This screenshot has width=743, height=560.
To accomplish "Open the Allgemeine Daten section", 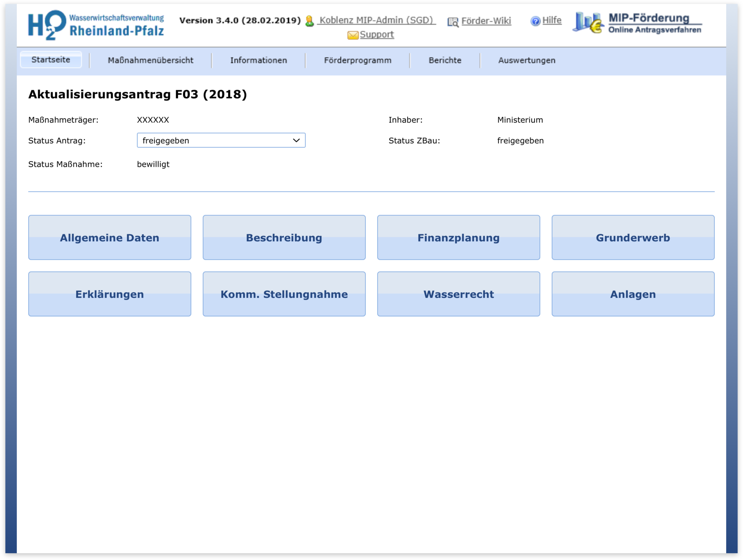I will (109, 237).
